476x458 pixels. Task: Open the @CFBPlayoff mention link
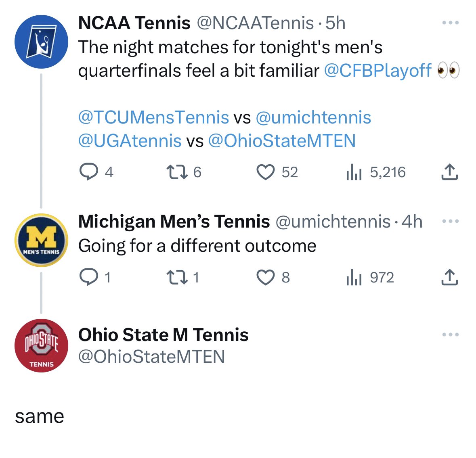pyautogui.click(x=377, y=71)
